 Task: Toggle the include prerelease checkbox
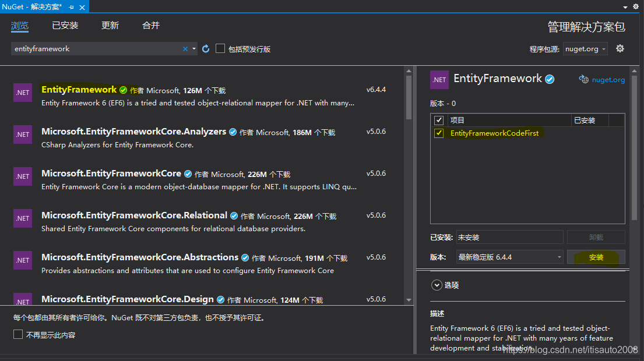(x=220, y=48)
